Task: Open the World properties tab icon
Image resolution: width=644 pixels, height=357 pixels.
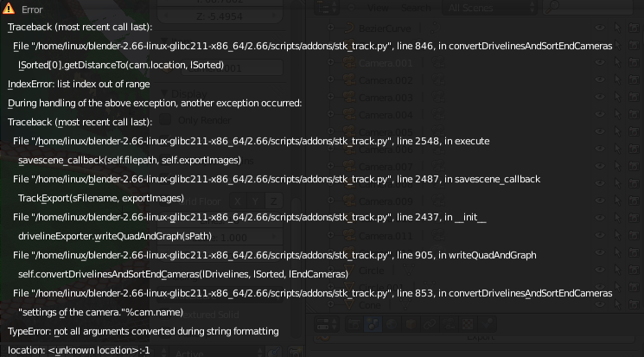Action: coord(392,322)
